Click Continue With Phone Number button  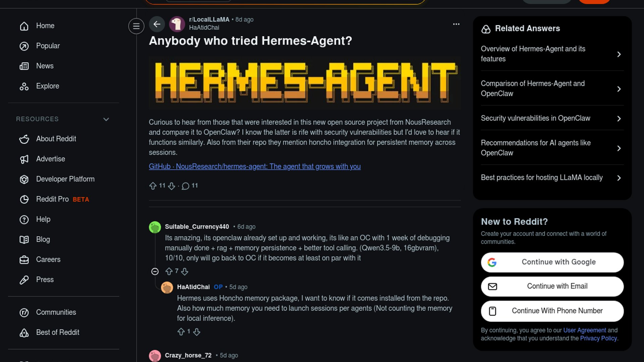click(x=552, y=311)
